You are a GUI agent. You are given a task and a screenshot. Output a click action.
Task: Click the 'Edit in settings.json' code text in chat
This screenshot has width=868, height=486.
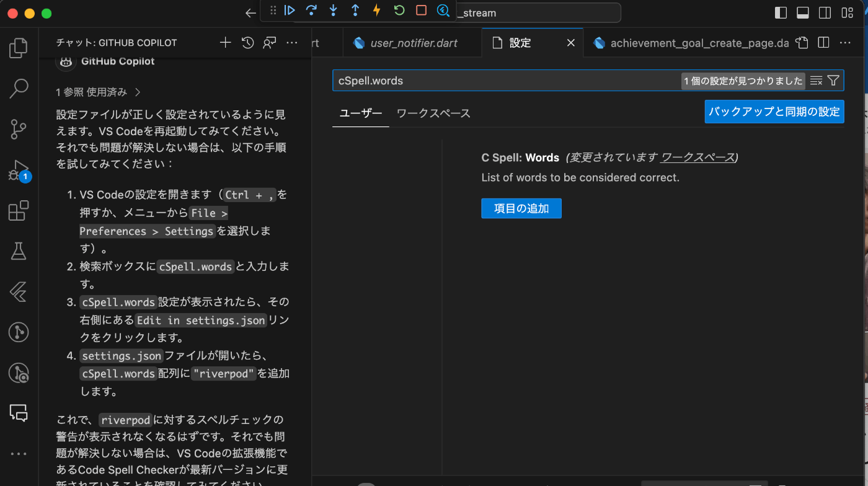201,320
